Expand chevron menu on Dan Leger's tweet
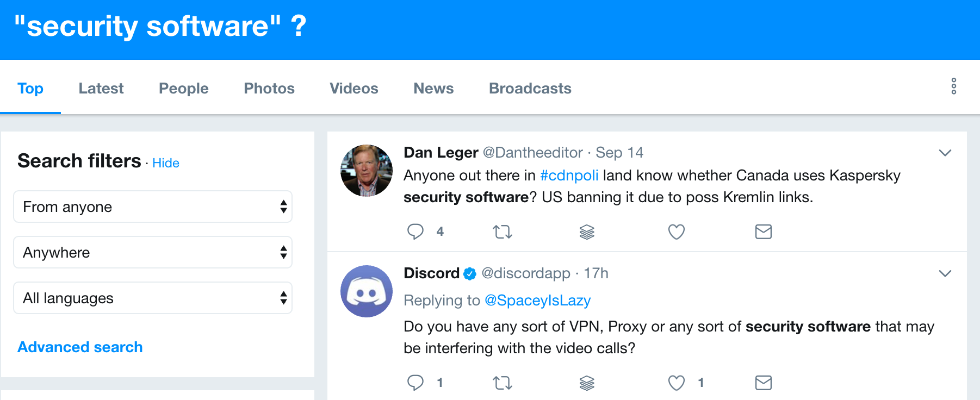This screenshot has width=980, height=400. click(x=945, y=153)
